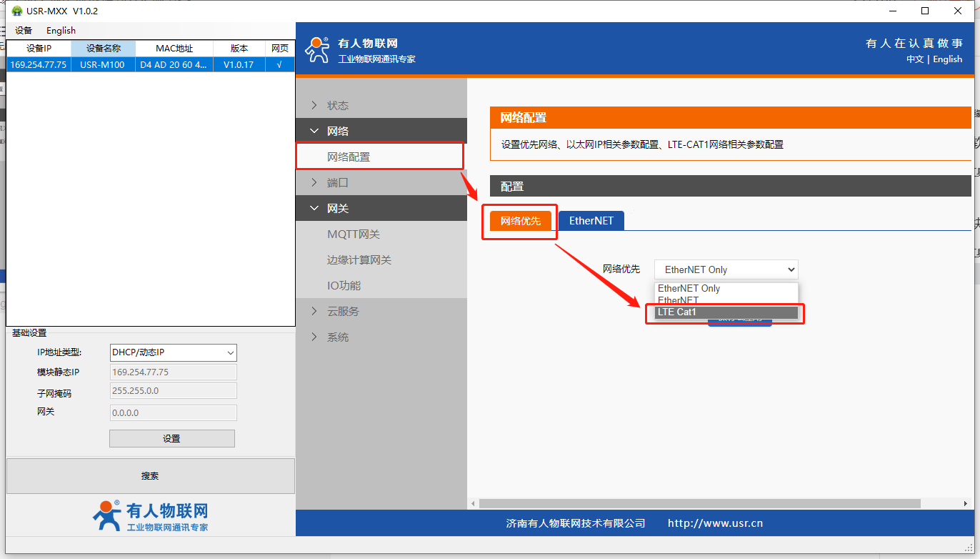Sort by 设备IP column header
The width and height of the screenshot is (980, 559).
[39, 49]
